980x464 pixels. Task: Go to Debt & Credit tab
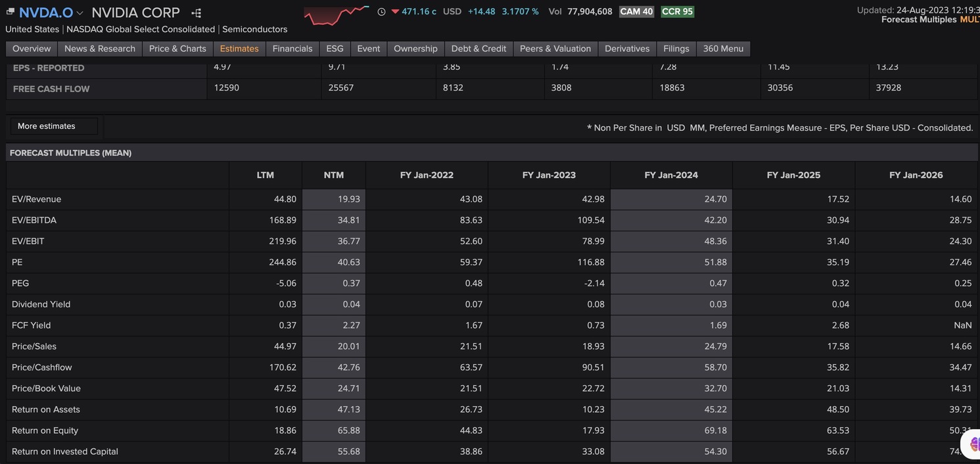[478, 49]
